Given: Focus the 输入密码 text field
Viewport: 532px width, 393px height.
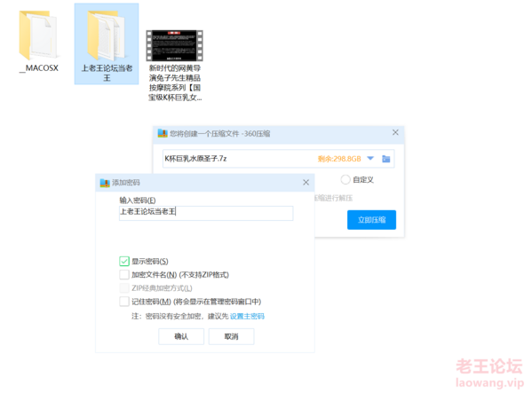Looking at the screenshot, I should 206,213.
